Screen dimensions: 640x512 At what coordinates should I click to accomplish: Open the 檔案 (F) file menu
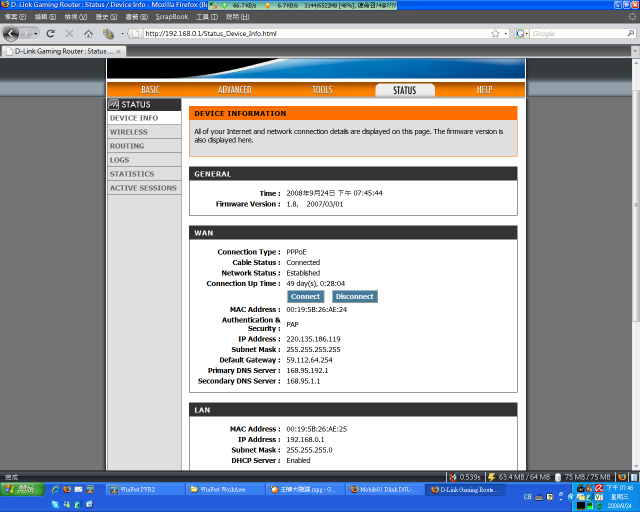[x=15, y=17]
